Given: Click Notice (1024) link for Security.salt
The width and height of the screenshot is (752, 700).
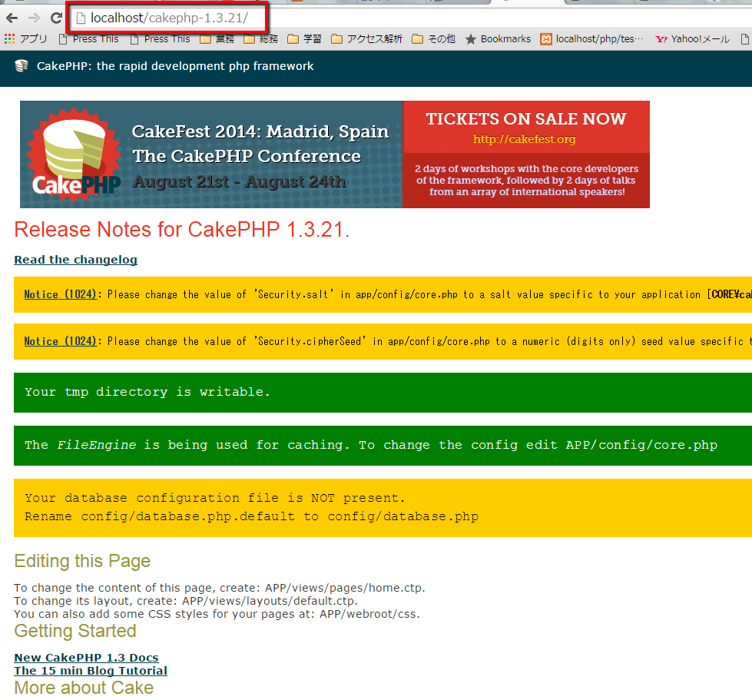Looking at the screenshot, I should pyautogui.click(x=60, y=294).
